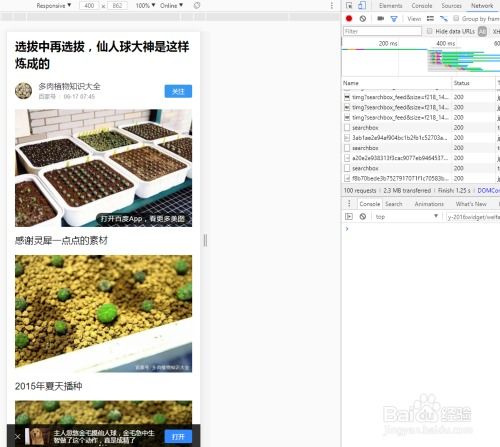Click the author avatar of 多肉植物知识大全
Screen dimensions: 500x447
click(23, 91)
